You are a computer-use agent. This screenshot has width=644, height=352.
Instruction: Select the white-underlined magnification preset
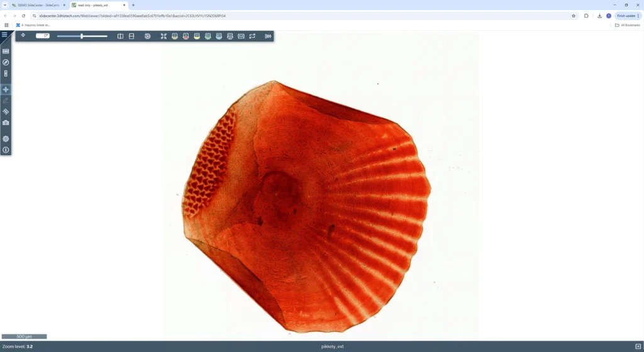coord(230,36)
